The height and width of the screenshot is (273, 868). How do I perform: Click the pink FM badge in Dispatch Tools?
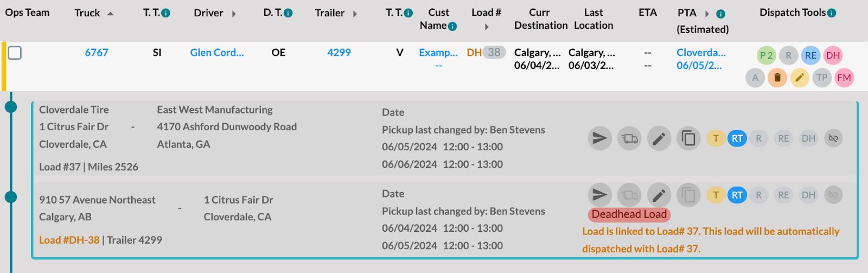tap(844, 78)
